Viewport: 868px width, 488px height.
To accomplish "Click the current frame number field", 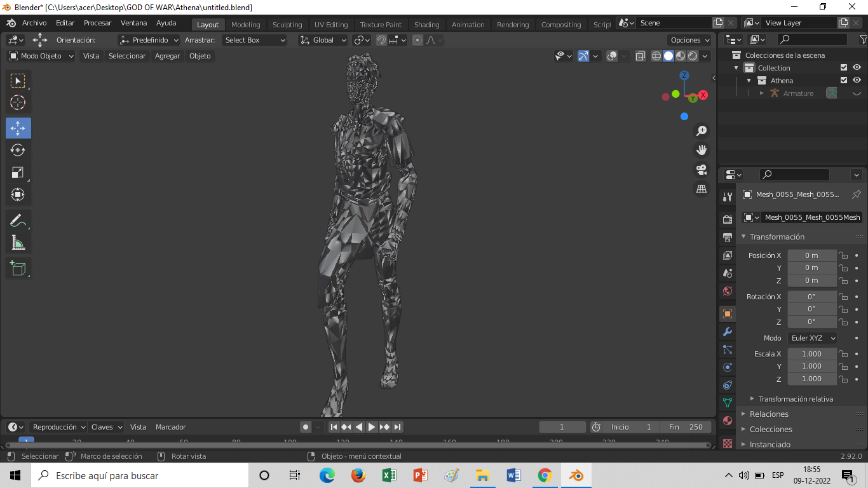I will pos(562,427).
